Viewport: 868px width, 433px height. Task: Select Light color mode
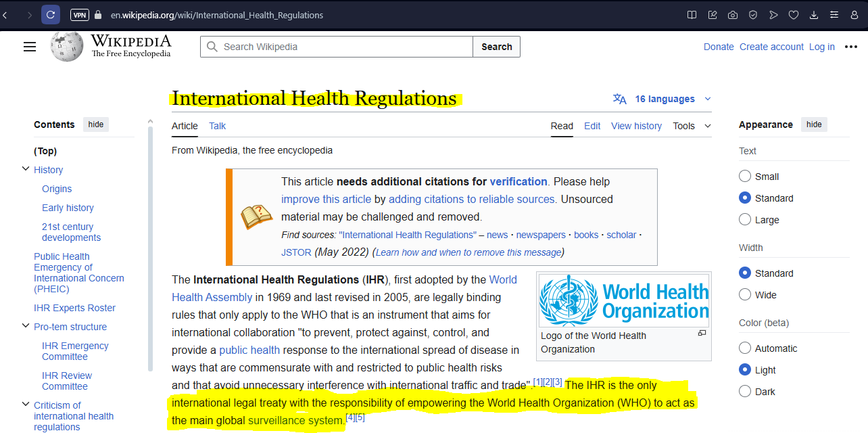pos(745,369)
